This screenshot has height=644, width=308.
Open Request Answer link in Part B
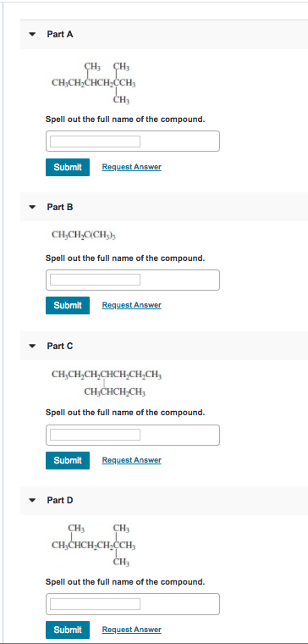132,305
